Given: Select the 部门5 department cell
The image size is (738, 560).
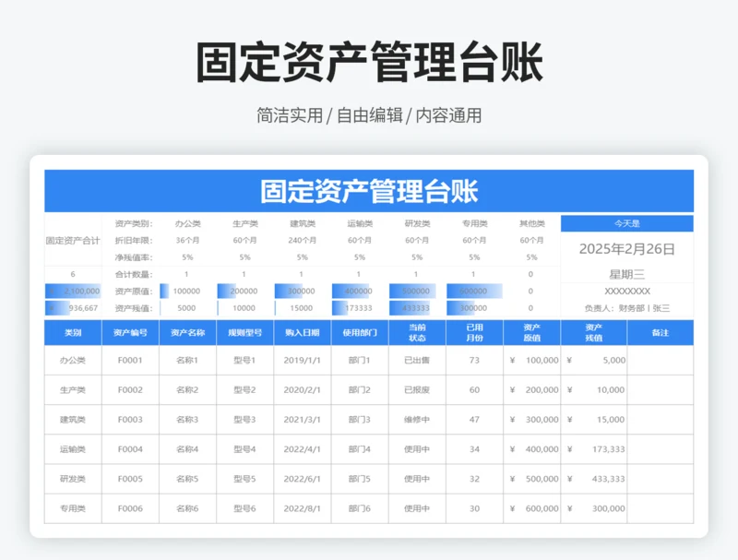Looking at the screenshot, I should [x=360, y=479].
